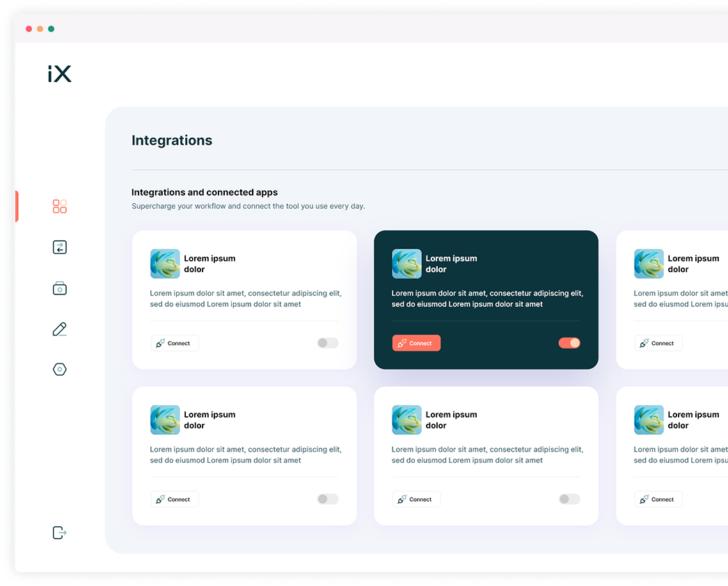
Task: Click the orange Connect button in dark card
Action: (416, 343)
